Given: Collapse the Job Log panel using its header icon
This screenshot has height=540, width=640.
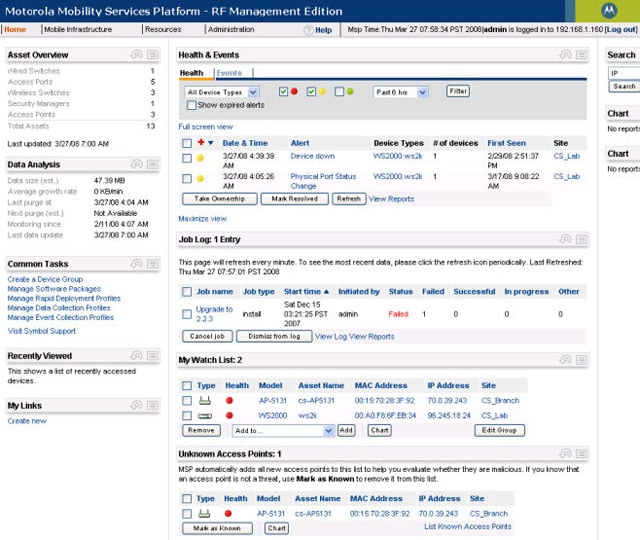Looking at the screenshot, I should (582, 239).
